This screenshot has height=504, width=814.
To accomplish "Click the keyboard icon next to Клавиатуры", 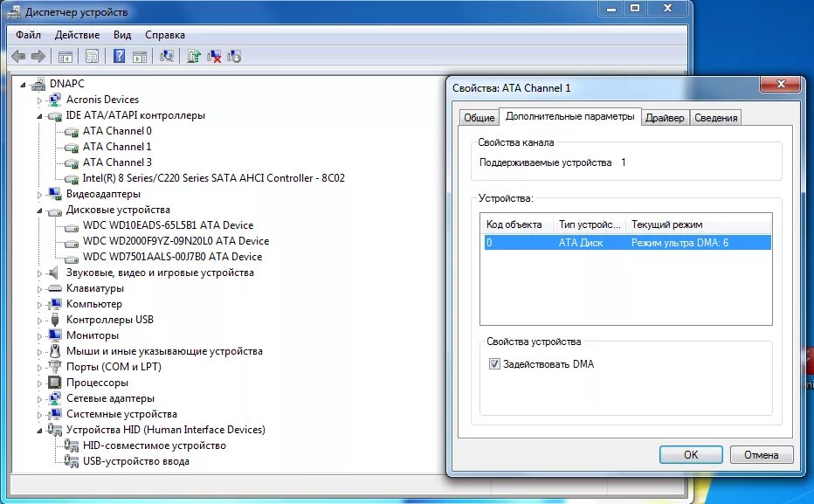I will [54, 288].
